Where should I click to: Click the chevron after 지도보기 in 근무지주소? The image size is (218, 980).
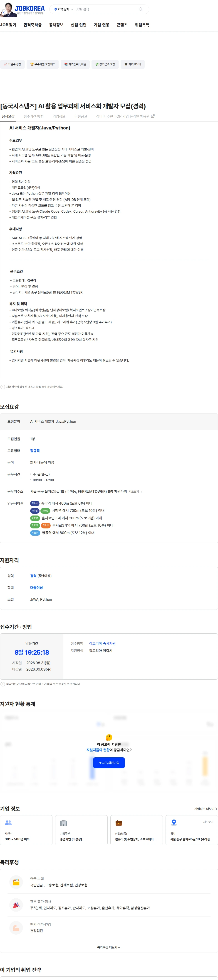(141, 491)
